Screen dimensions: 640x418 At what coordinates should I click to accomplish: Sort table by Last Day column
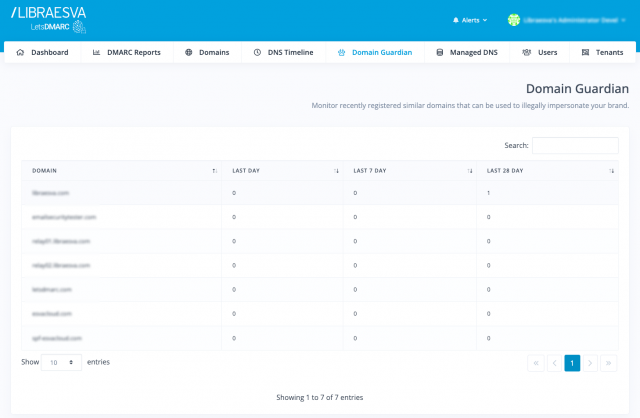point(282,171)
